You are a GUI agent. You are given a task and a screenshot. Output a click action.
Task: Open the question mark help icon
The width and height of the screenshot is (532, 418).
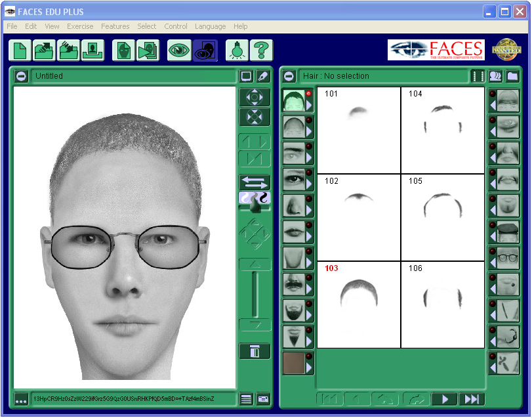tap(261, 50)
